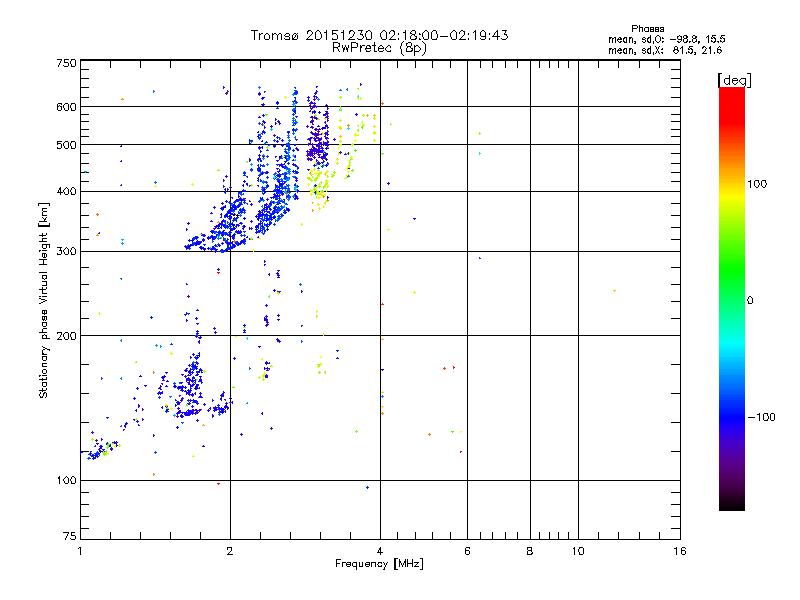Click the x-axis tick label '6'
This screenshot has height=600, width=800.
pyautogui.click(x=467, y=551)
